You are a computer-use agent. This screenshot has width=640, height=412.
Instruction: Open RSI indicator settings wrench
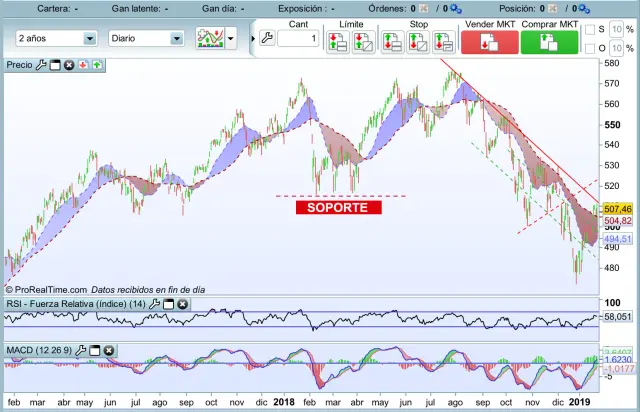point(154,304)
